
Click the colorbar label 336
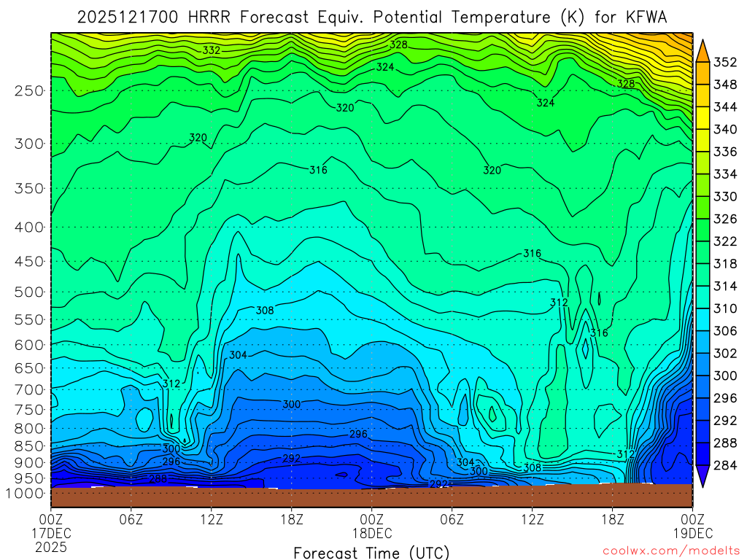(725, 152)
